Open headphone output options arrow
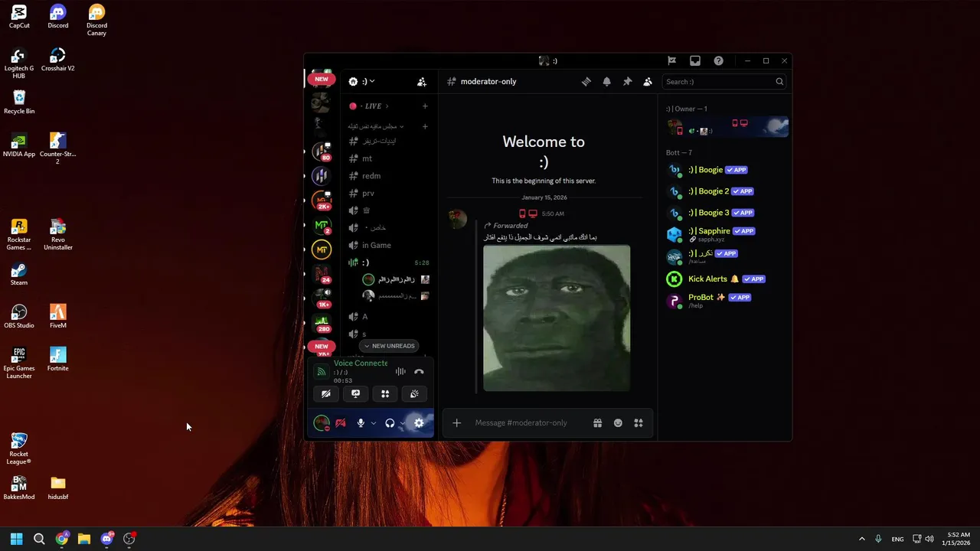Screen dimensions: 980x551 pyautogui.click(x=403, y=423)
